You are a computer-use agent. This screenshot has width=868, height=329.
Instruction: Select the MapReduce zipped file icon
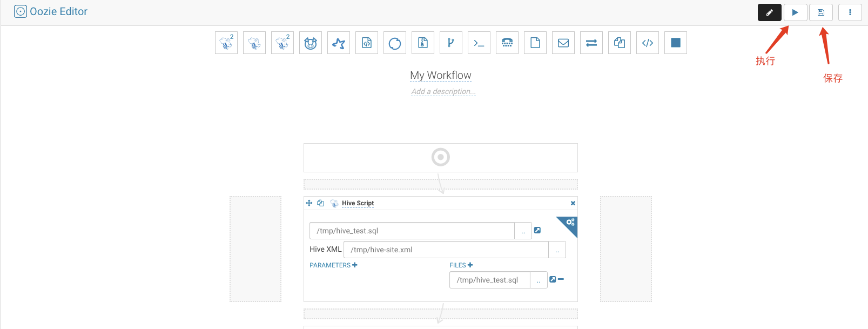pos(423,43)
